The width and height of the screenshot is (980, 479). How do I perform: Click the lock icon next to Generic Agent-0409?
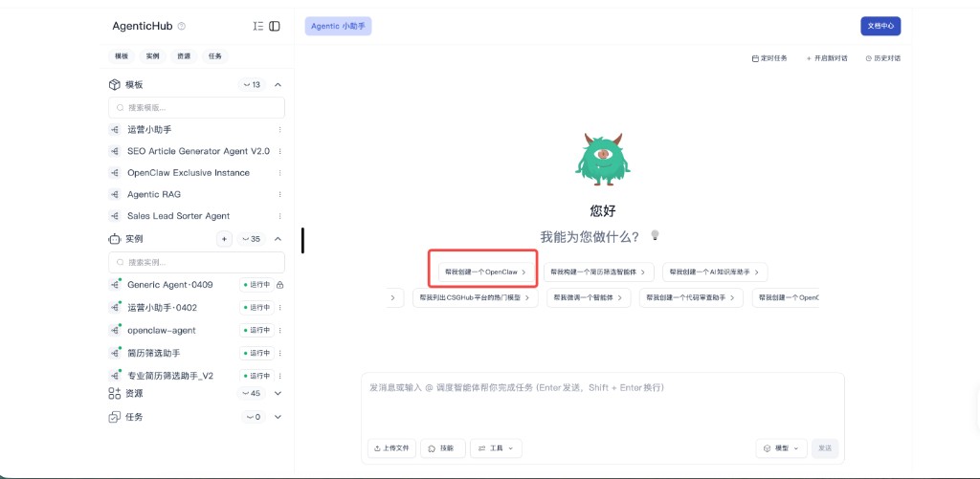click(280, 285)
